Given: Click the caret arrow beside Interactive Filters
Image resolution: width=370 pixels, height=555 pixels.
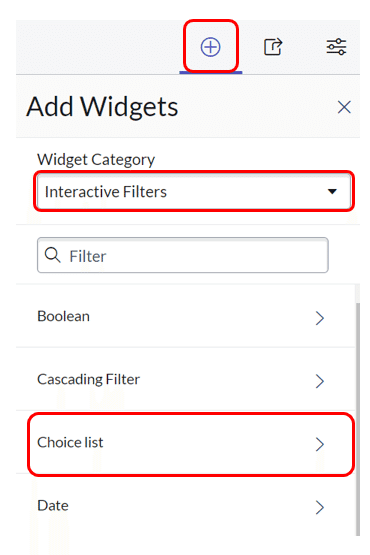Looking at the screenshot, I should [x=332, y=191].
